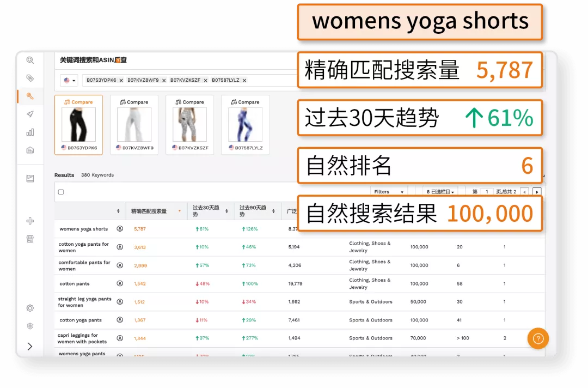Toggle the Compare option on B07S3YDPK6 card
This screenshot has width=588, height=388.
78,102
